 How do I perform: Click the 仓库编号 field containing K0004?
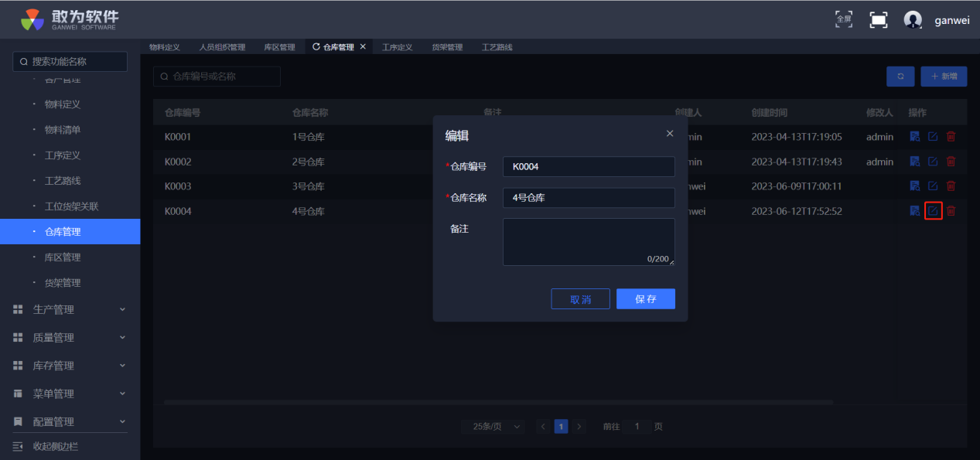pos(589,166)
